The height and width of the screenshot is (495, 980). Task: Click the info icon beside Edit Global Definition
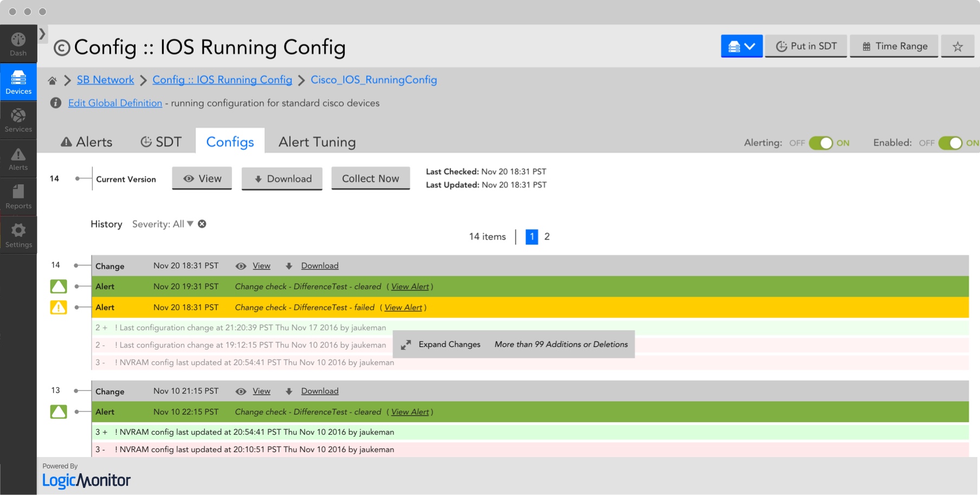(55, 102)
